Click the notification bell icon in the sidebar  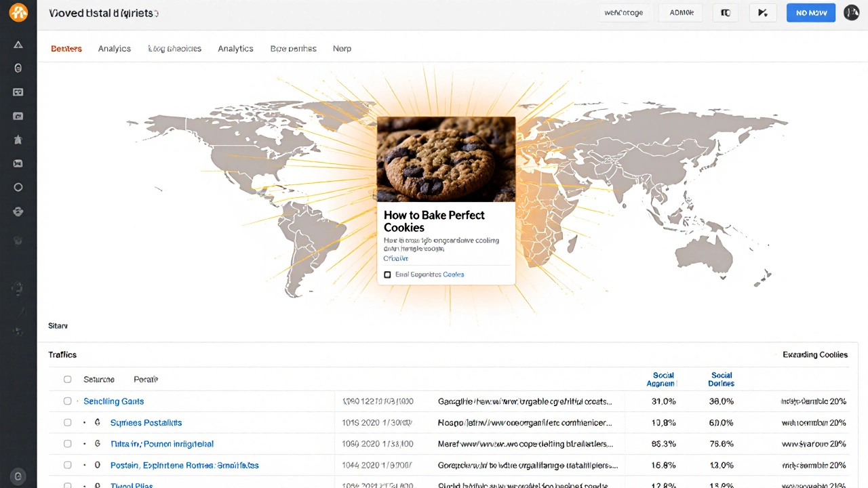point(18,140)
